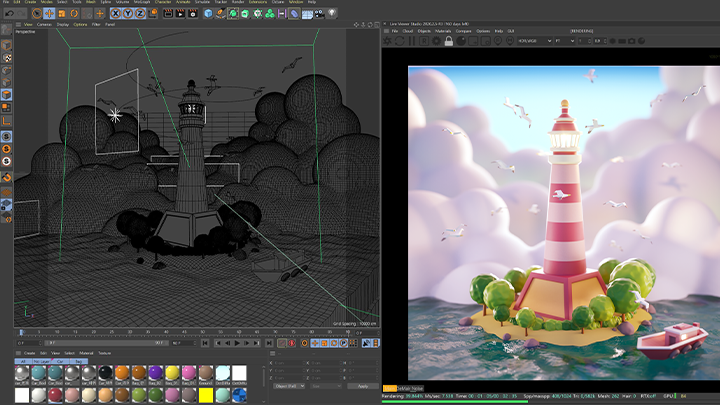
Task: Toggle render region in Live Viewer
Action: (x=424, y=41)
